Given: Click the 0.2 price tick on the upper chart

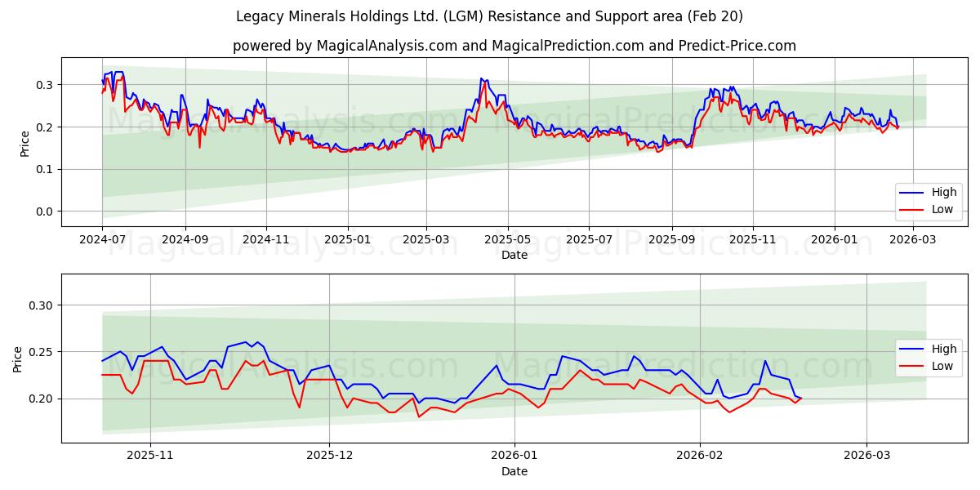Looking at the screenshot, I should click(45, 127).
